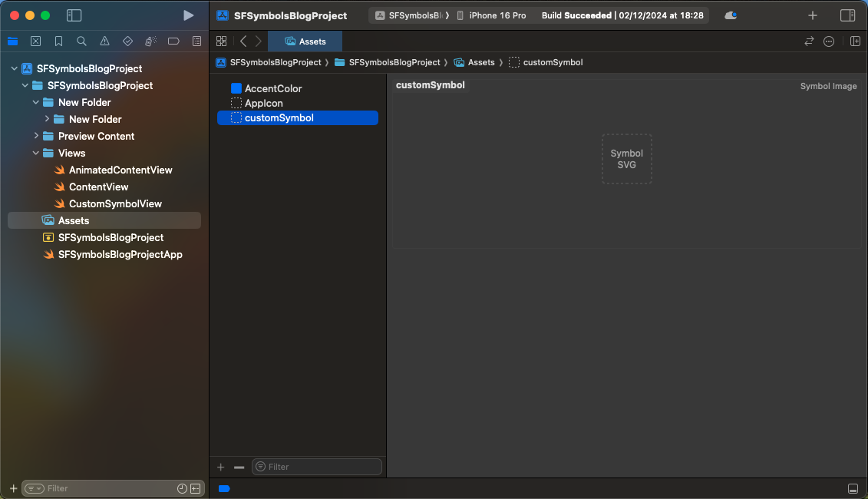868x499 pixels.
Task: Click the SFSymbolsBlogProject window title
Action: (x=291, y=15)
